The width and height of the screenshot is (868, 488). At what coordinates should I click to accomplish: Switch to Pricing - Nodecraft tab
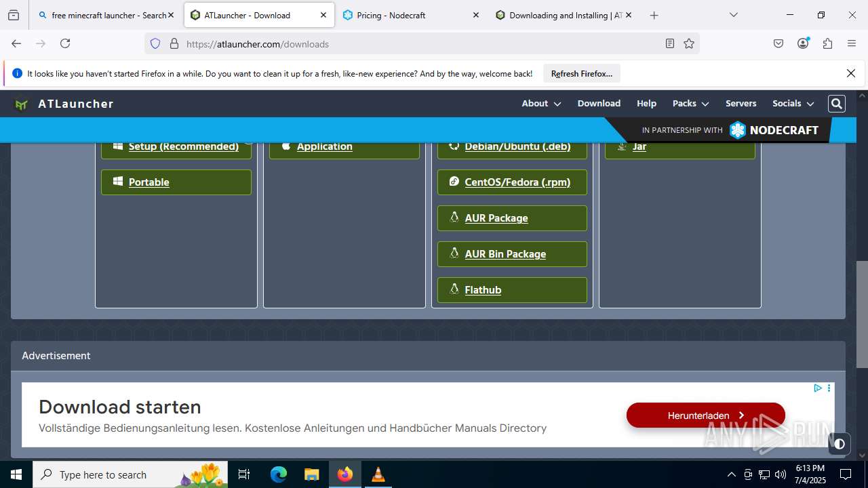point(411,15)
